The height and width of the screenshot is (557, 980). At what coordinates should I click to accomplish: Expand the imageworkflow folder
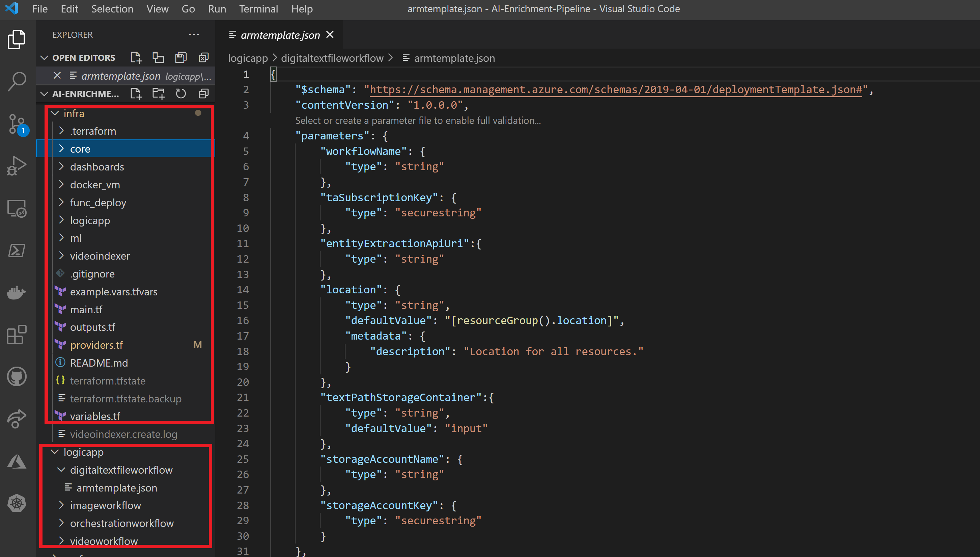61,505
